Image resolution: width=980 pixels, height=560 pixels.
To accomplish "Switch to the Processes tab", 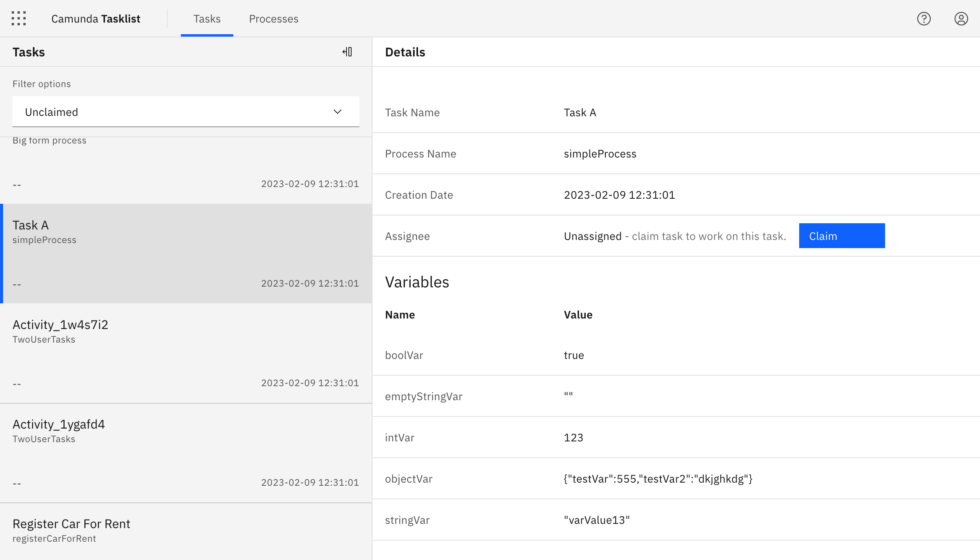I will [x=273, y=19].
